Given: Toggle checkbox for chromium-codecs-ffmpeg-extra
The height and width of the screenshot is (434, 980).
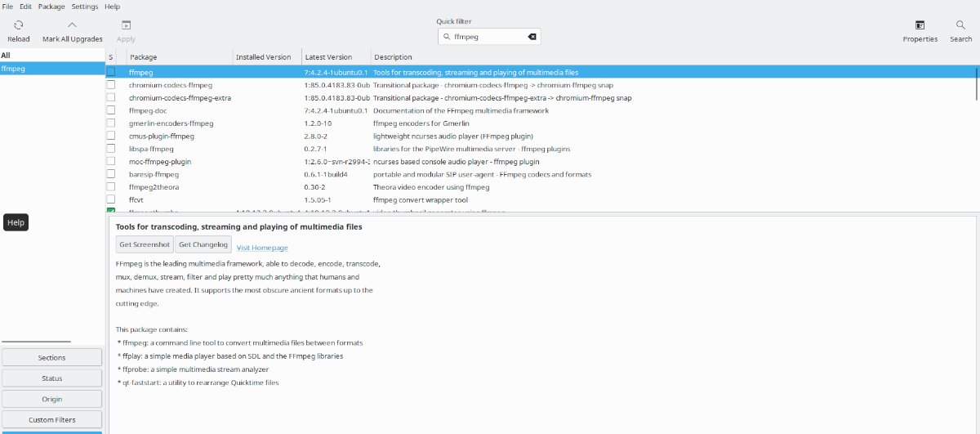Looking at the screenshot, I should [x=111, y=98].
